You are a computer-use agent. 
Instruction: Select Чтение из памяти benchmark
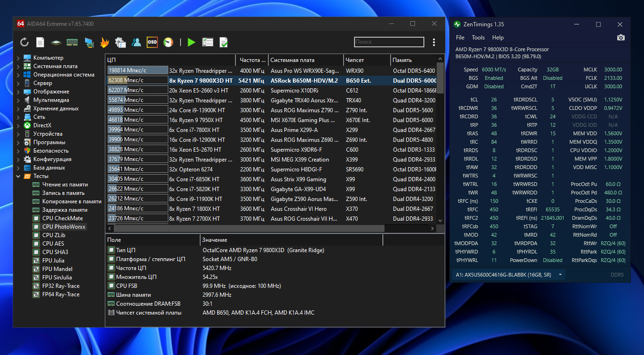[65, 185]
